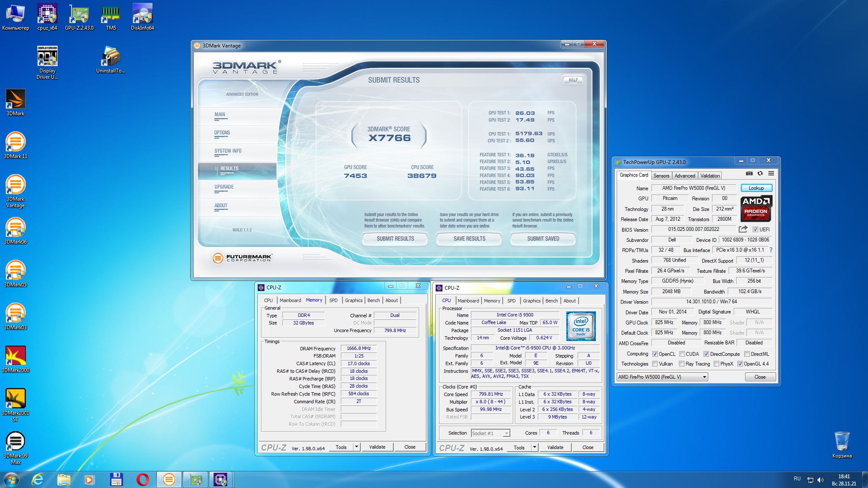The width and height of the screenshot is (868, 488).
Task: Open Opera from the taskbar
Action: [x=142, y=480]
